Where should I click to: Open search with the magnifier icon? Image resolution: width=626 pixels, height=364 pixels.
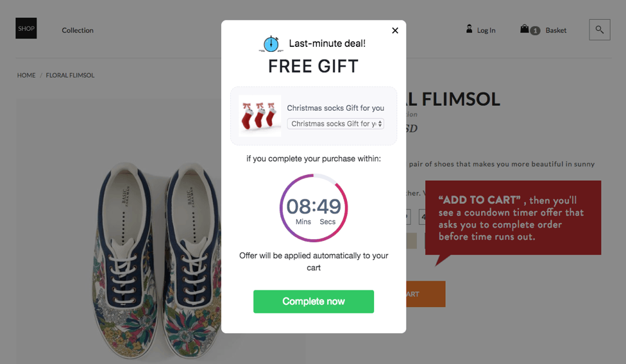[600, 29]
